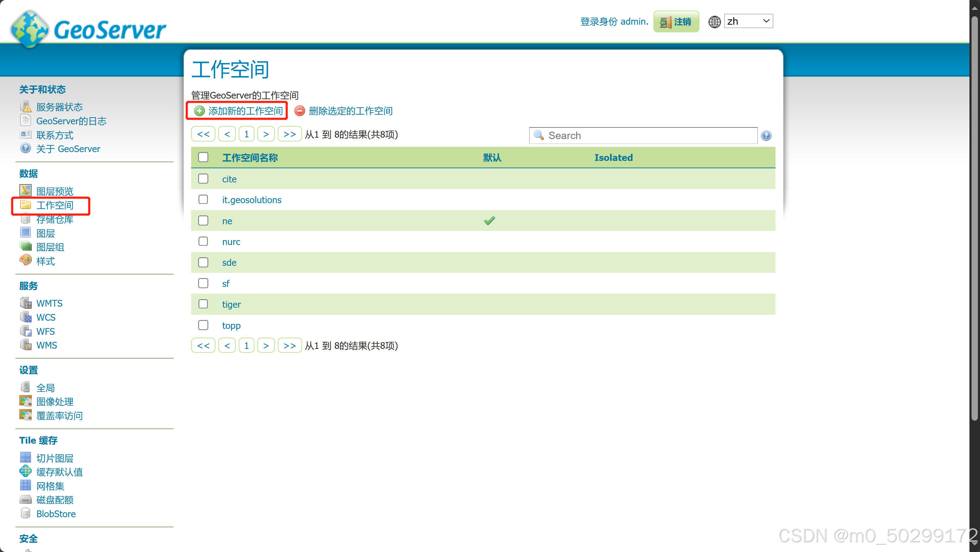
Task: Click the caching defaults globe icon
Action: coord(25,471)
